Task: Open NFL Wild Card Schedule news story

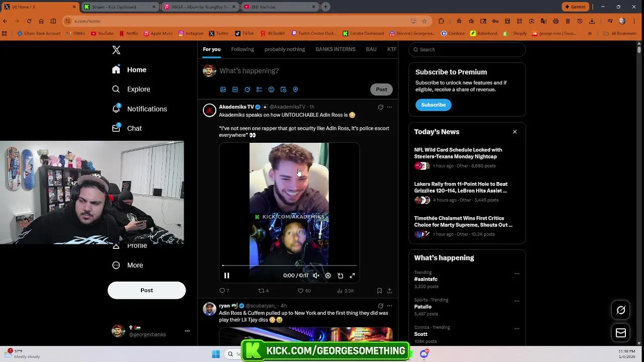Action: [467, 157]
